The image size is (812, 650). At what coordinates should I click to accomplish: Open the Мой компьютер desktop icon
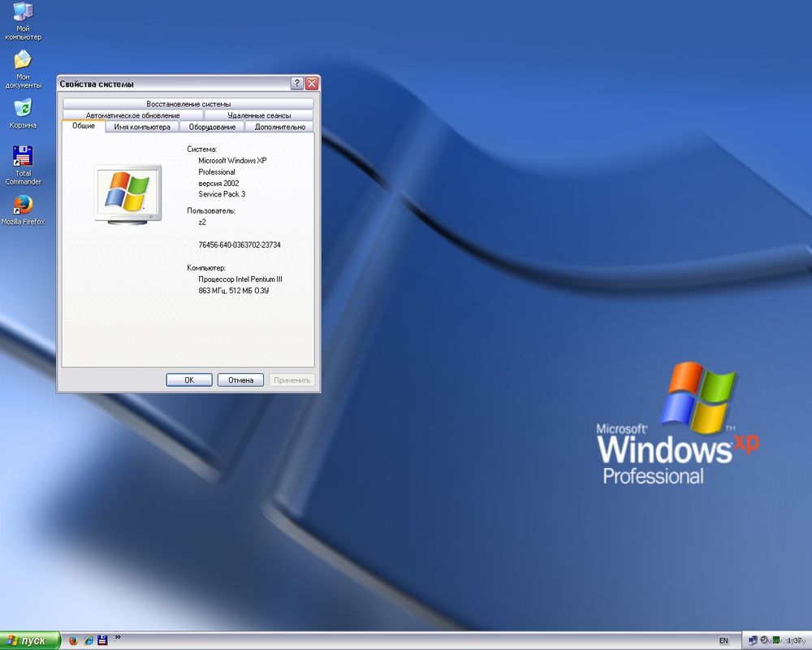tap(23, 21)
